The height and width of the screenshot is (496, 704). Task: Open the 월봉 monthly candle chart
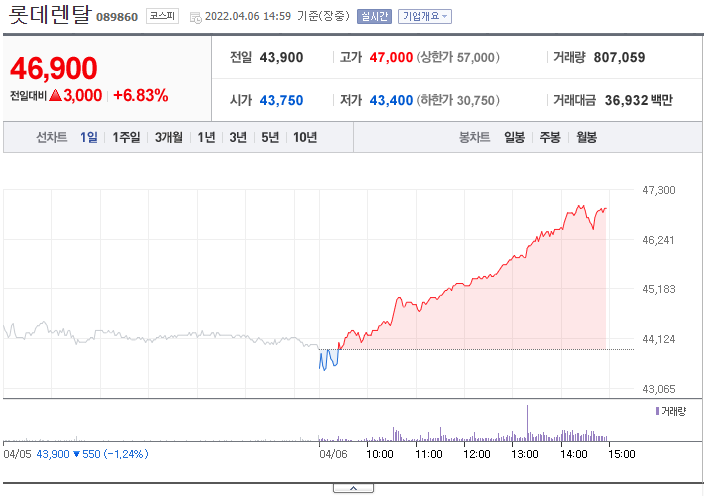pyautogui.click(x=586, y=137)
